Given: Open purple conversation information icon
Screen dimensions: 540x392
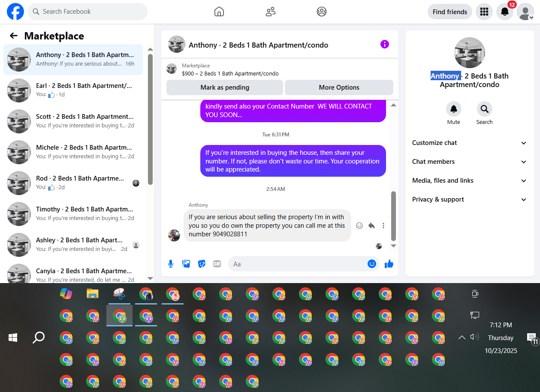Looking at the screenshot, I should pyautogui.click(x=385, y=44).
